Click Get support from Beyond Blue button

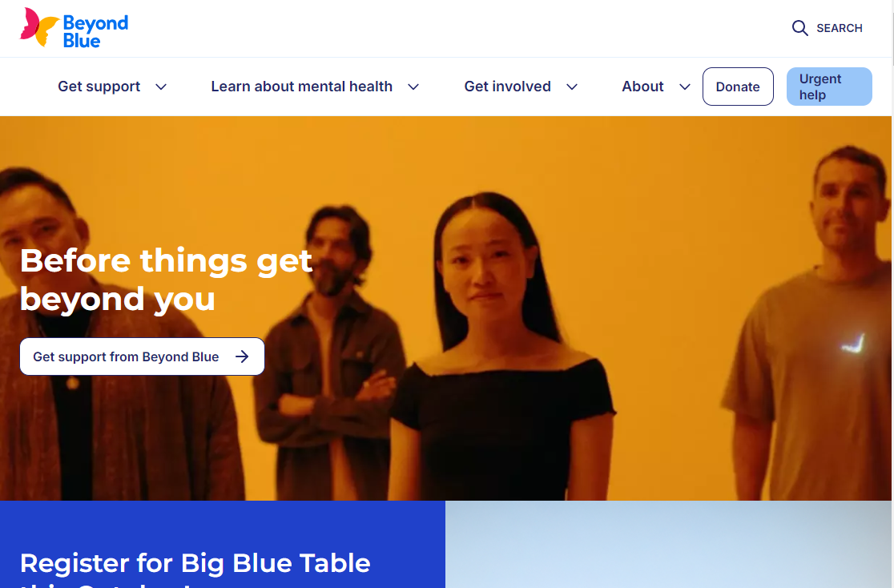click(x=142, y=356)
